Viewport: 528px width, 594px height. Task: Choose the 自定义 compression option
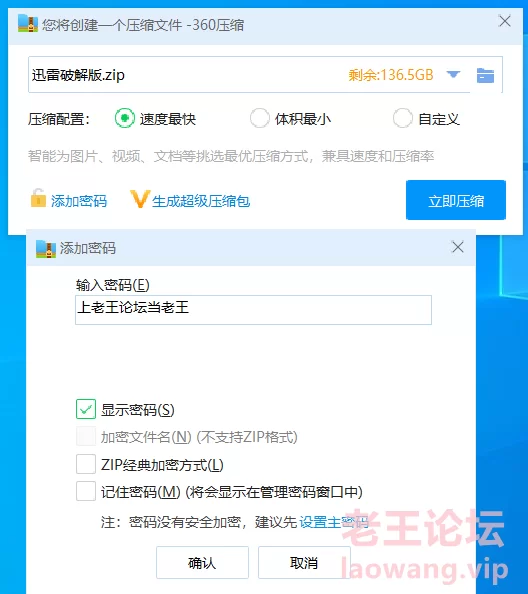pos(403,118)
